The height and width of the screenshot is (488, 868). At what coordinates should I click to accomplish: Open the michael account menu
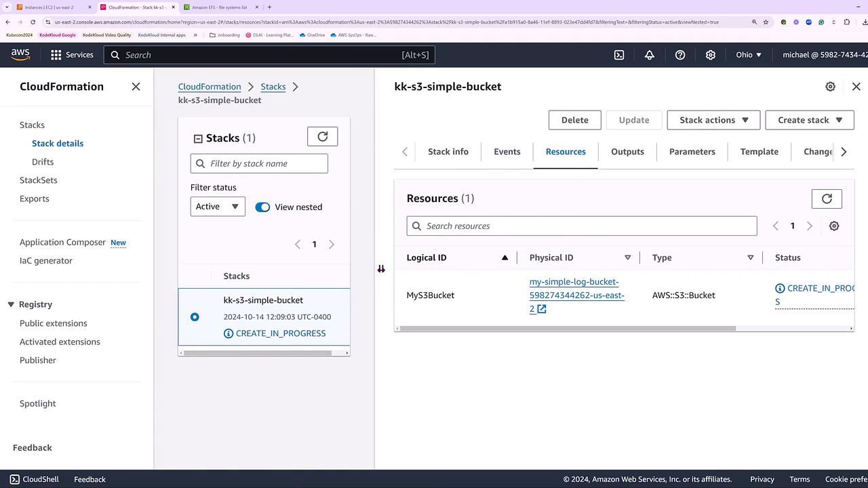[825, 55]
